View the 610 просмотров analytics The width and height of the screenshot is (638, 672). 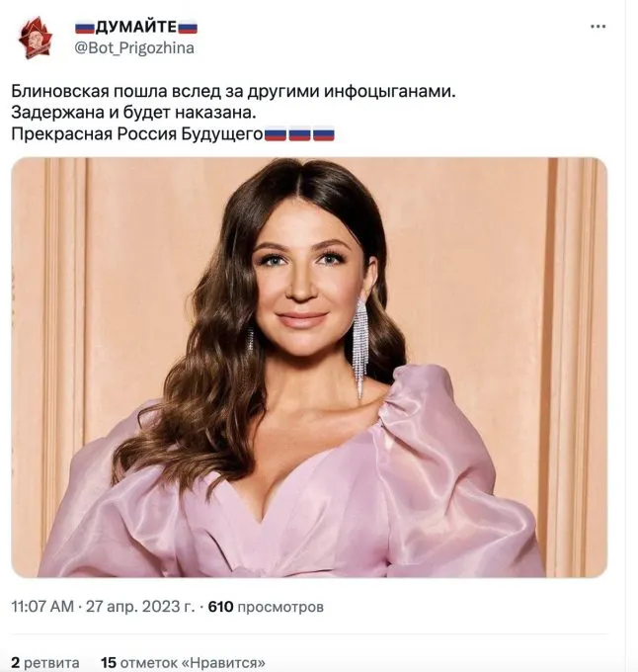coord(266,607)
